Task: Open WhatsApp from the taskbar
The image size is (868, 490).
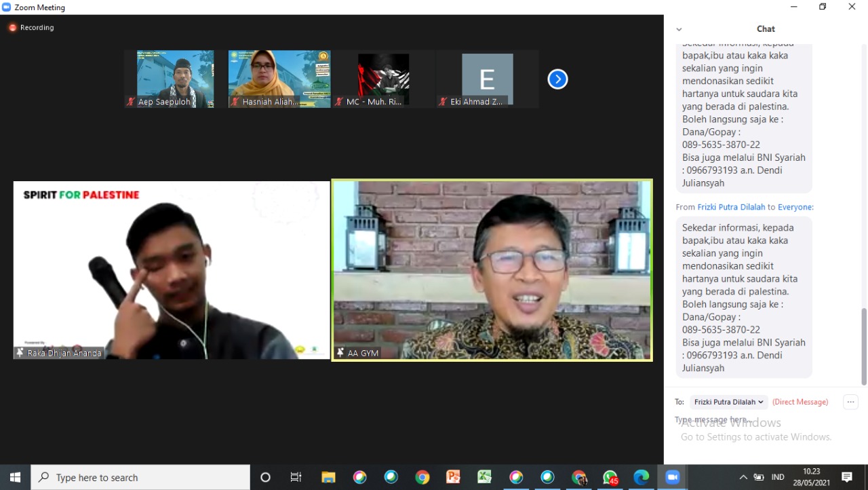Action: [x=610, y=477]
